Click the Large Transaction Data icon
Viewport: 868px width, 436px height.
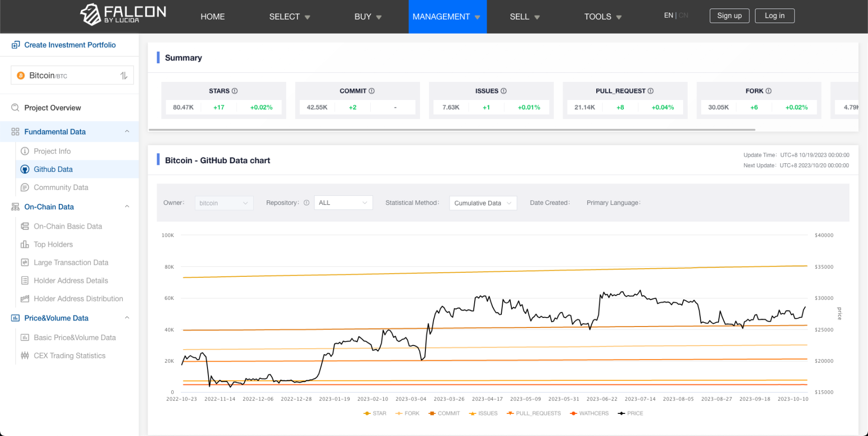(25, 263)
